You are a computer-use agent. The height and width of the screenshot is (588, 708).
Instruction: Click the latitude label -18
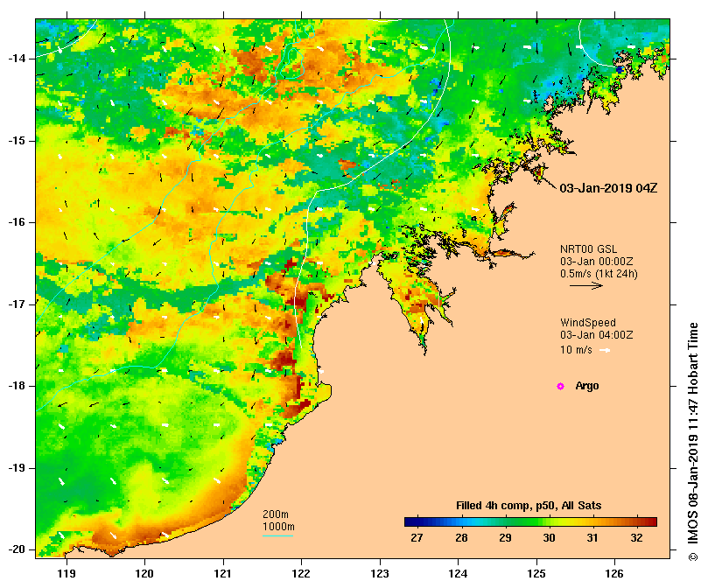coord(16,386)
